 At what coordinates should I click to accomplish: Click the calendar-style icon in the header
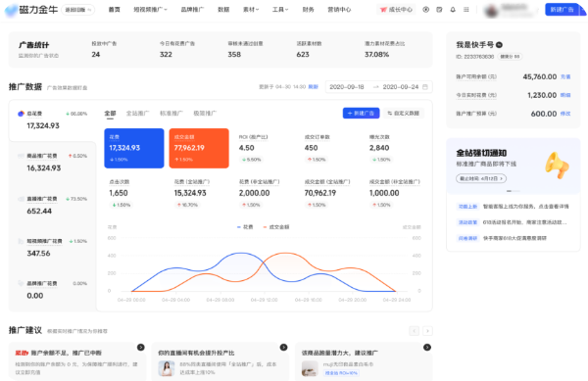439,10
